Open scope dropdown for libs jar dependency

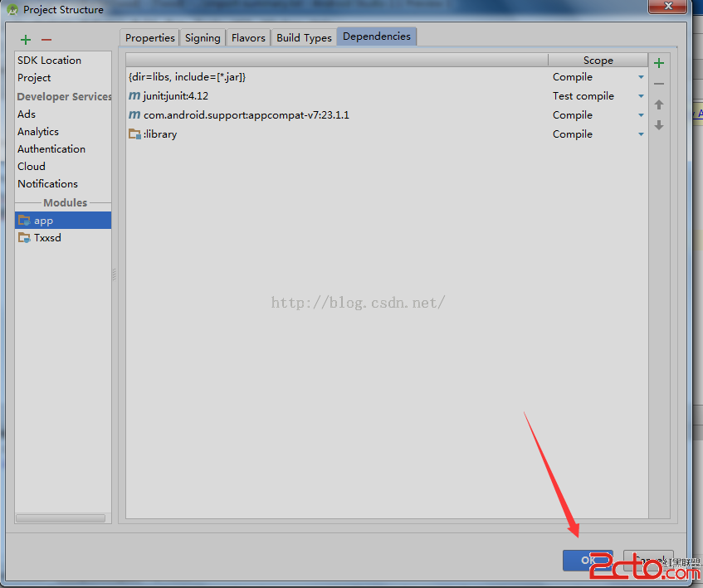pyautogui.click(x=641, y=77)
